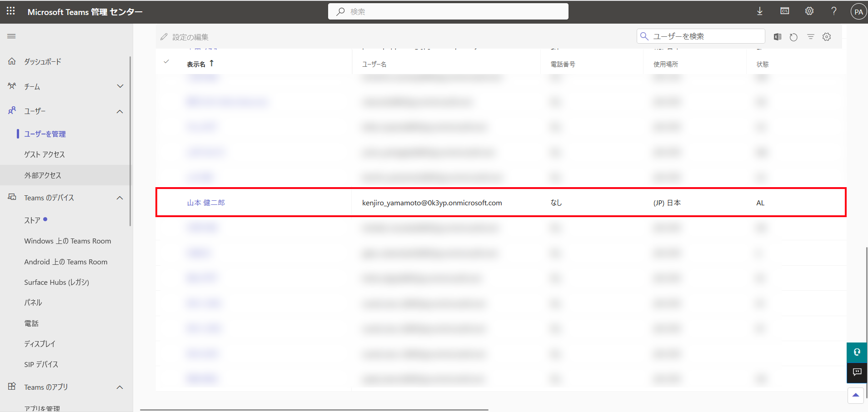Click the scroll-to-top arrow button

pos(856,395)
